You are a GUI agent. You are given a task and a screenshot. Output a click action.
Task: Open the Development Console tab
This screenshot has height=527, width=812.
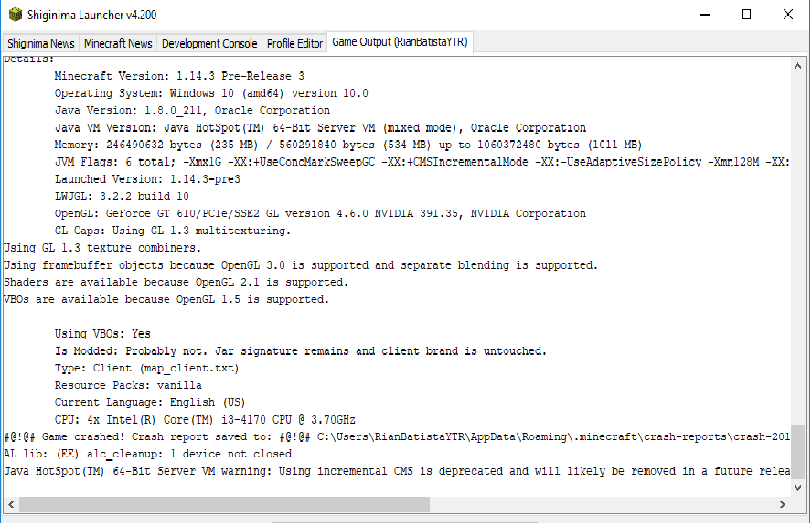coord(209,43)
